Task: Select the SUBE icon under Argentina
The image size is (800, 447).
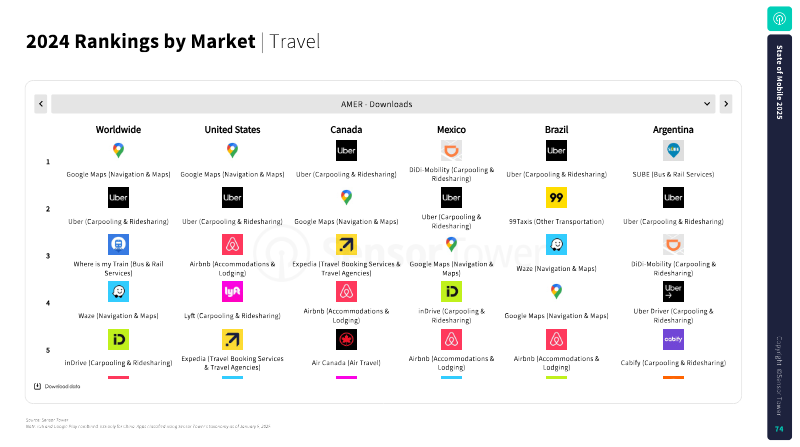Action: [673, 151]
